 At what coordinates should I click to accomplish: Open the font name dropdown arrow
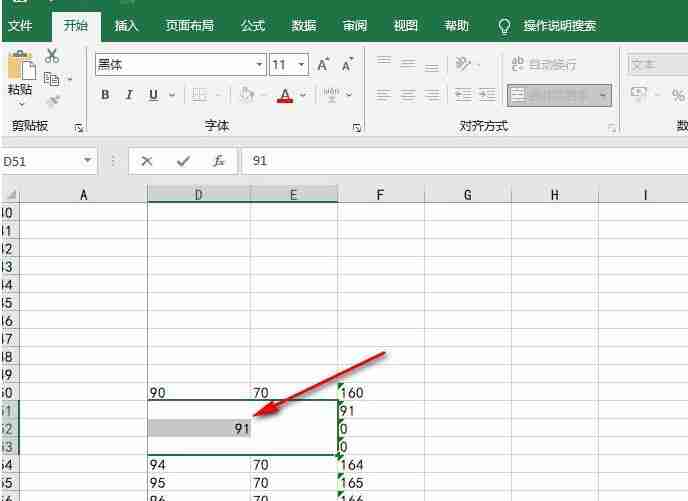[x=259, y=65]
